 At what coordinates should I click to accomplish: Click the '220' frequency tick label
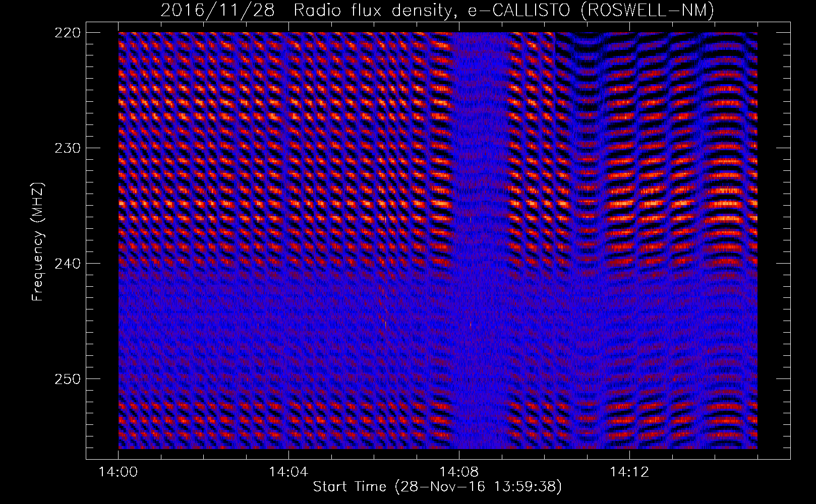pos(67,33)
